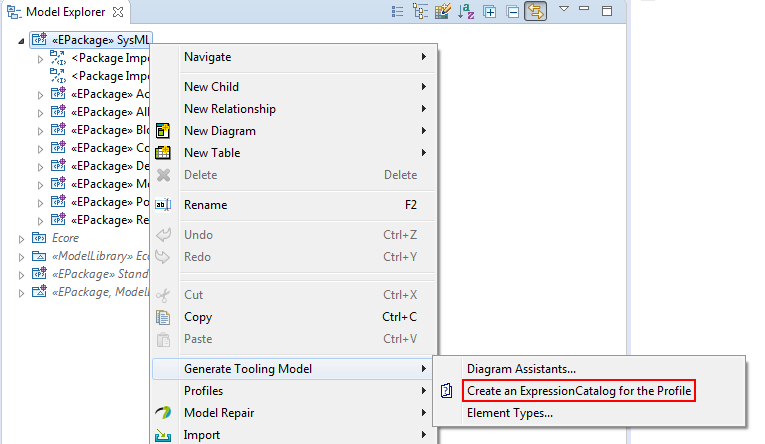765x444 pixels.
Task: Click the «EPackage» Po package icon
Action: [59, 202]
